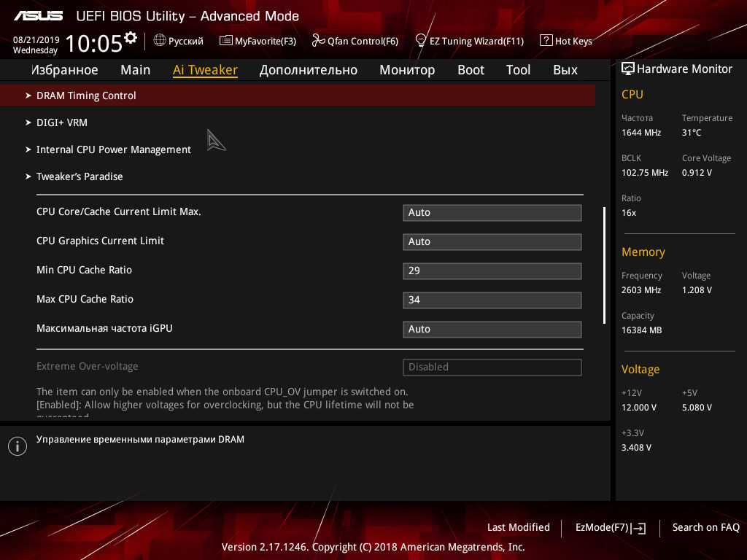The image size is (747, 560).
Task: Expand Tweaker's Paradise submenu arrow
Action: [28, 176]
